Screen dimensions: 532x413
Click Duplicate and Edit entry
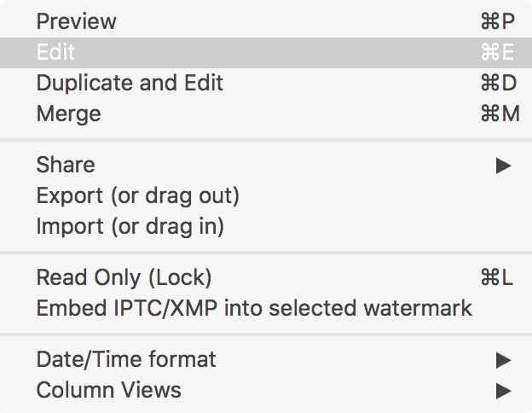point(130,83)
